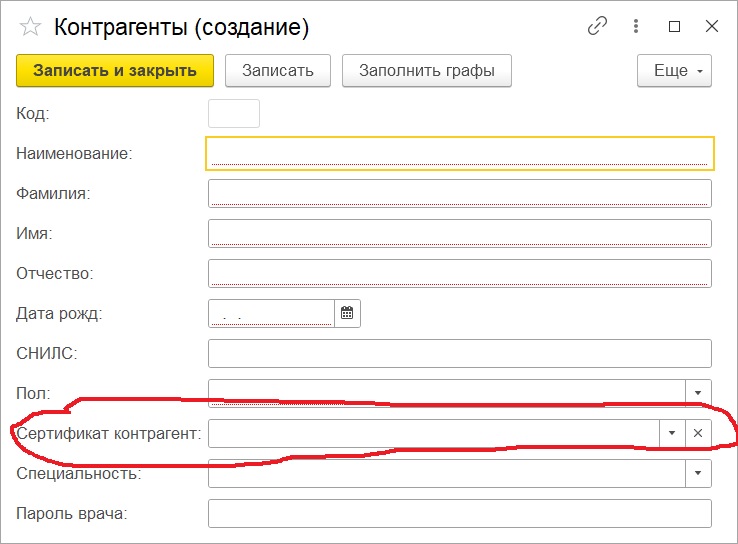This screenshot has height=544, width=738.
Task: Click the Пол selection field
Action: [x=447, y=392]
